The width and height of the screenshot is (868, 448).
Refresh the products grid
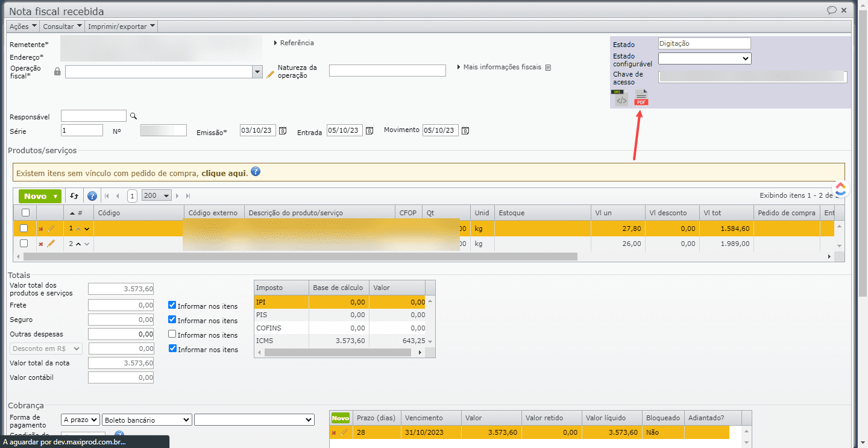coord(74,196)
